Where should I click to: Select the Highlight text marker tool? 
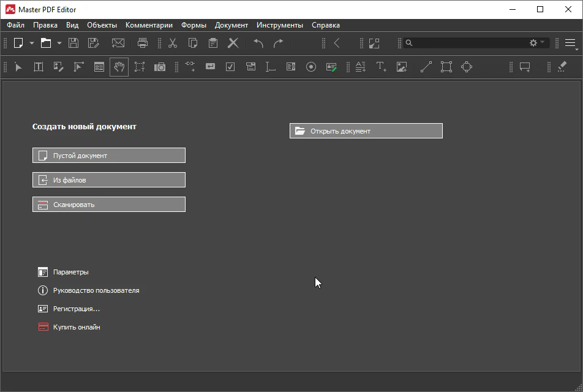click(562, 67)
